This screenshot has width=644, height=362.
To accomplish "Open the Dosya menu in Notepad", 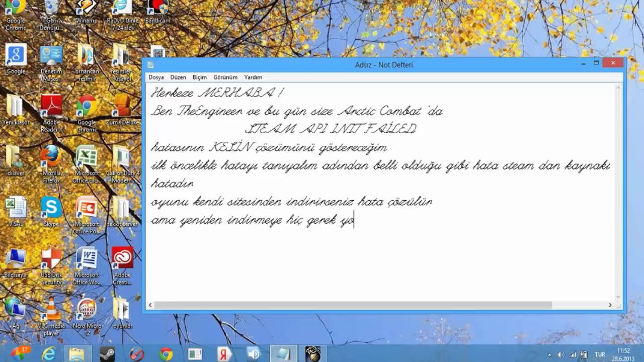I will point(156,77).
